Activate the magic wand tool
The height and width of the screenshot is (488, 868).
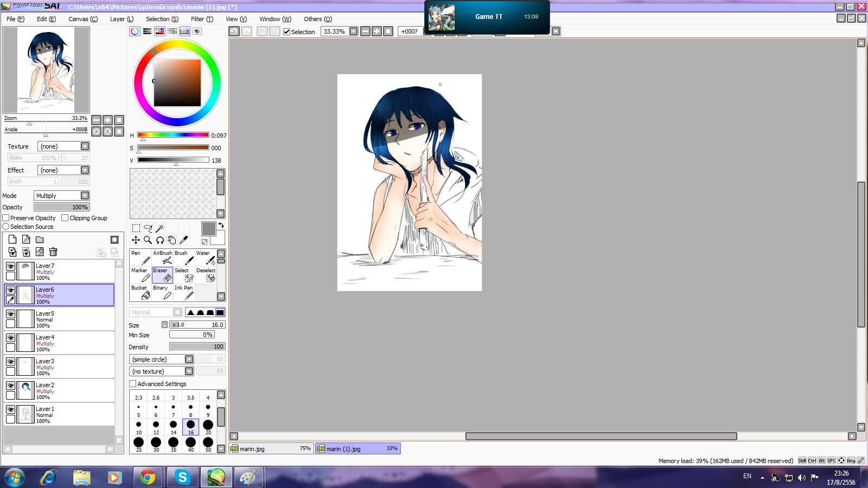pos(159,228)
